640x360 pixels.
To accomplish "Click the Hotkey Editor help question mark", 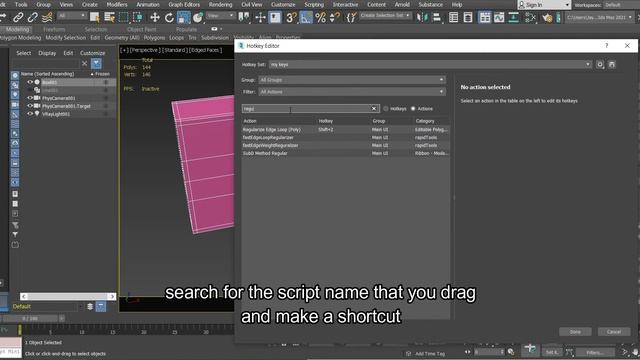I will [x=607, y=45].
